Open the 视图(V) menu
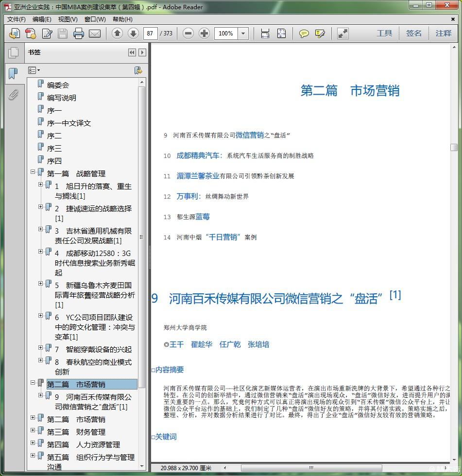 coord(68,19)
